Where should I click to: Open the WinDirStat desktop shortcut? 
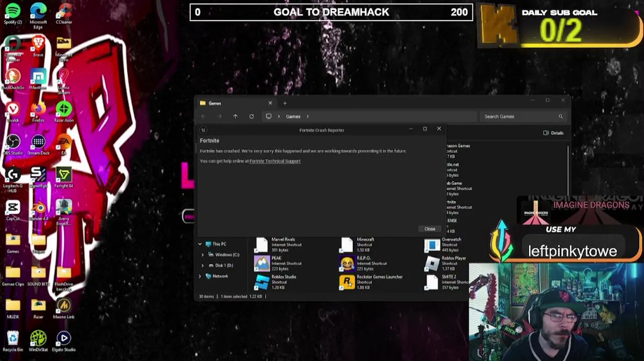(x=38, y=341)
